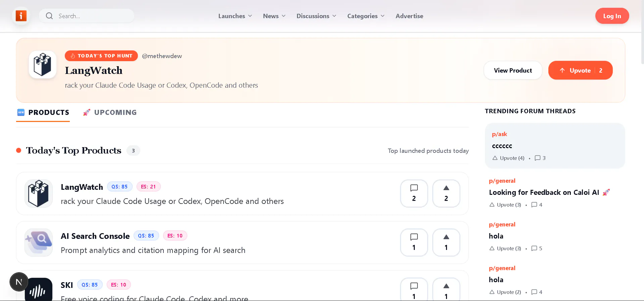Click the View Product button
Screen dimensions: 644x301
(x=513, y=70)
